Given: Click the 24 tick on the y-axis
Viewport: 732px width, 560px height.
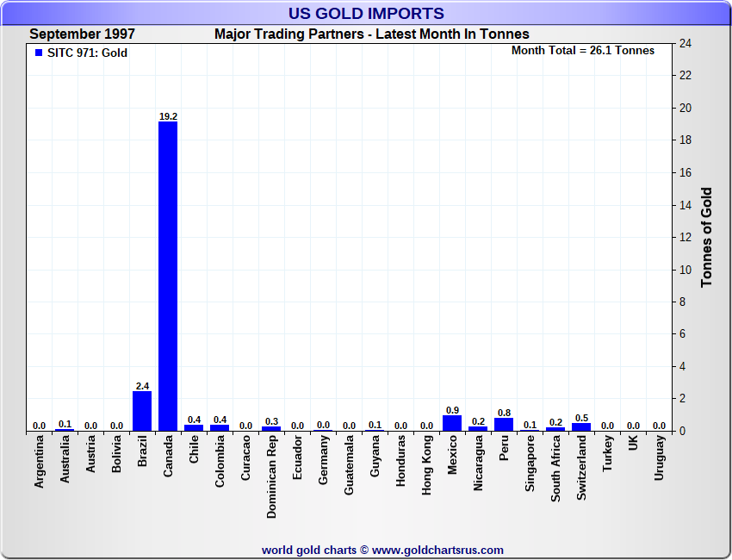Looking at the screenshot, I should 686,43.
